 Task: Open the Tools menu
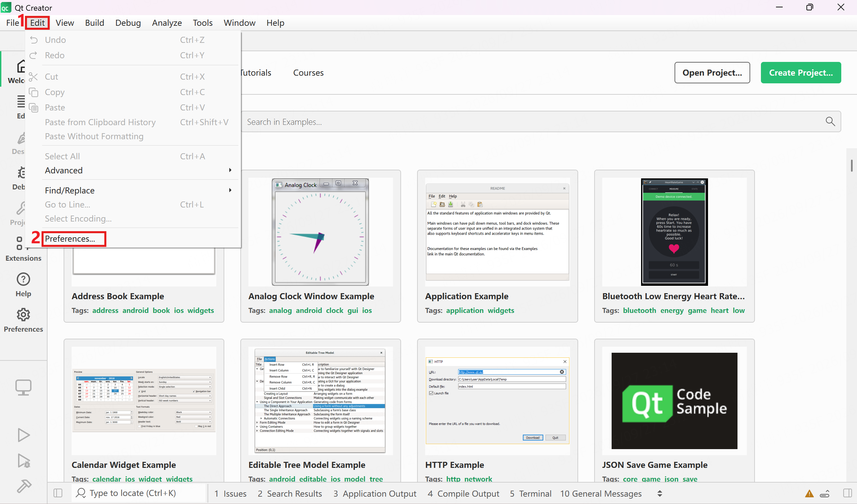coord(203,23)
